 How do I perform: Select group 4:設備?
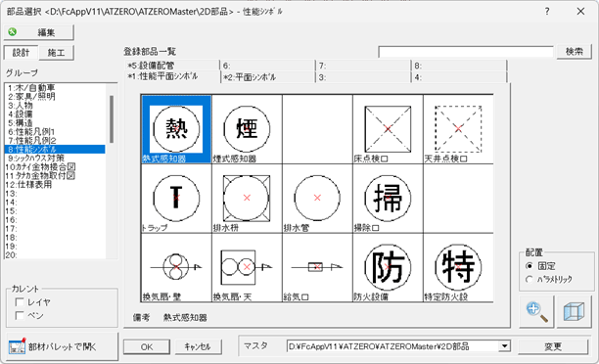tap(55, 114)
